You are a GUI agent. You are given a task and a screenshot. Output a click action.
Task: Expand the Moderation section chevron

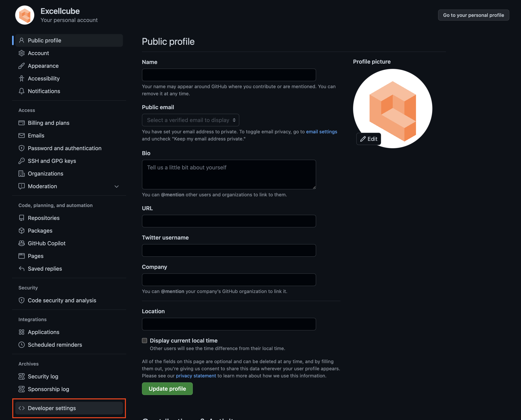tap(117, 186)
